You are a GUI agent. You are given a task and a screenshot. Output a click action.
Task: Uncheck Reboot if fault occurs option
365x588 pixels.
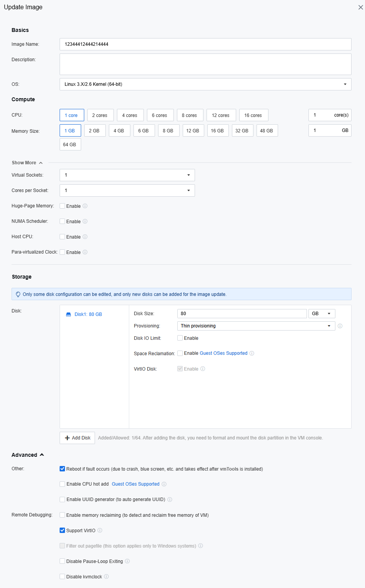62,469
